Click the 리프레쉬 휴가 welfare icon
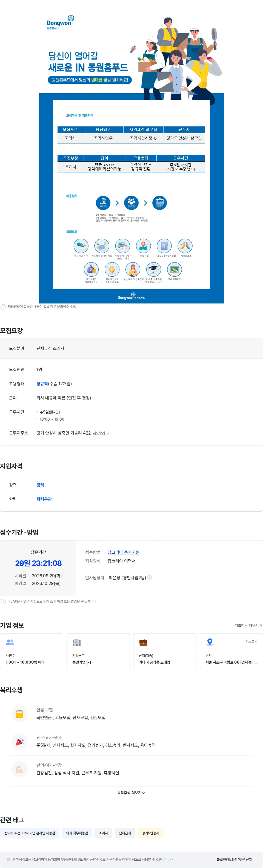 (81, 246)
